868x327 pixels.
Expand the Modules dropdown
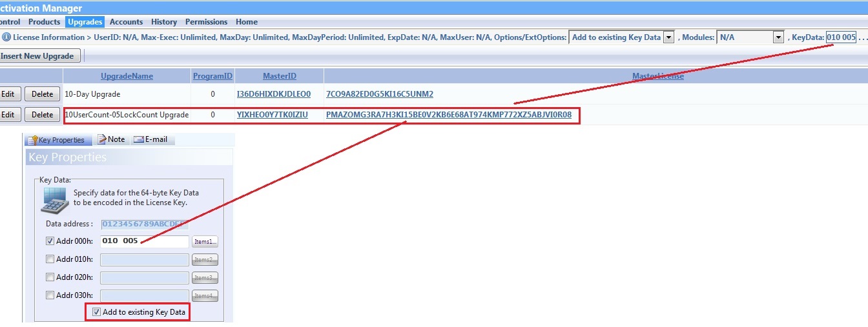tap(778, 37)
